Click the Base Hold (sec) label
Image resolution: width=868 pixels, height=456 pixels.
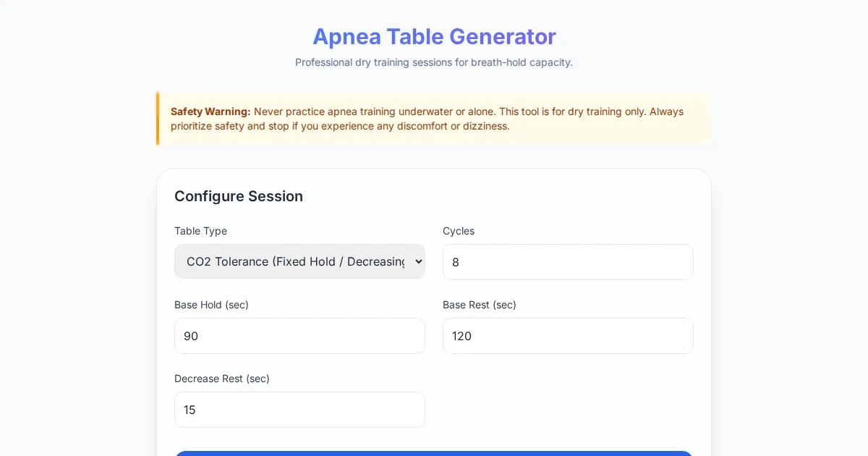coord(211,305)
